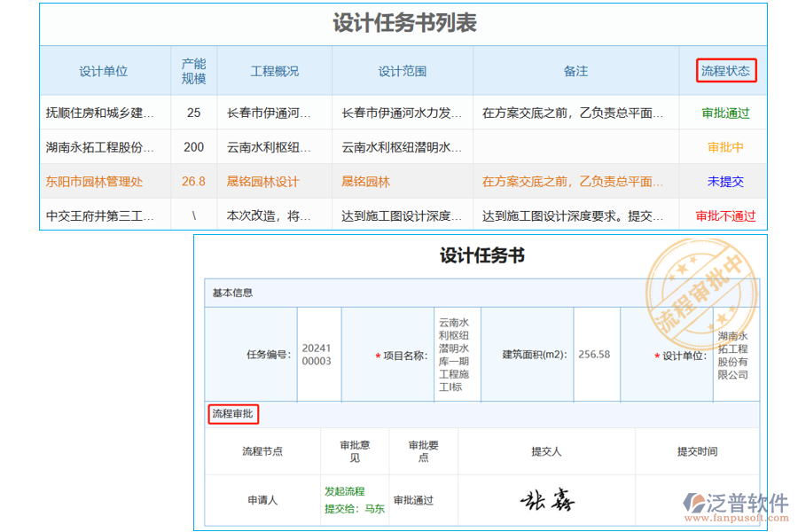Select the 流程审批 section label

233,414
